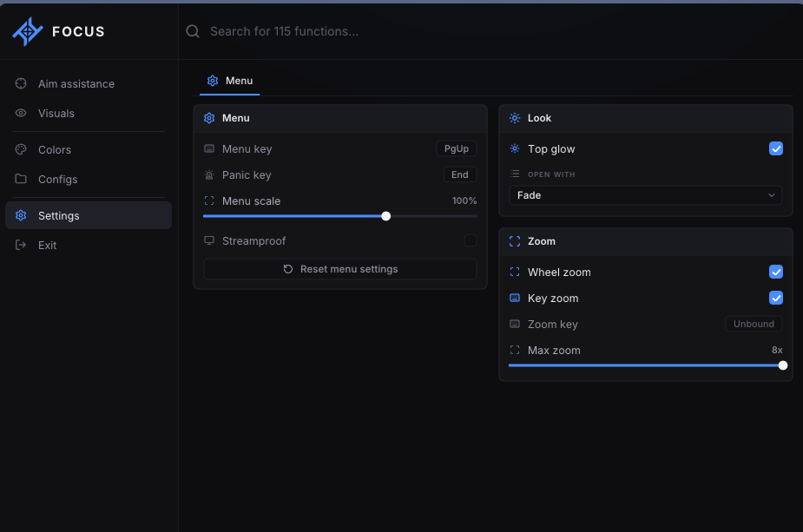Click the Fade dropdown chevron arrow
The height and width of the screenshot is (532, 803).
pos(771,195)
